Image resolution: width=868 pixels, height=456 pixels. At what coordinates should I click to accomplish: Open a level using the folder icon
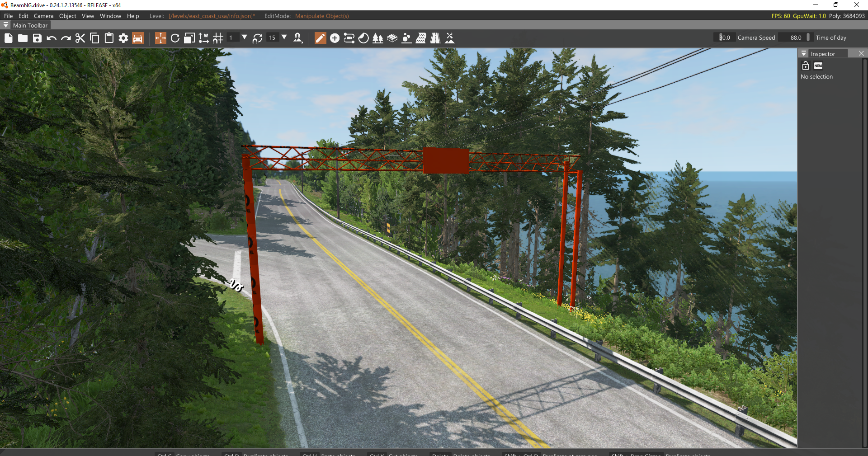(23, 38)
